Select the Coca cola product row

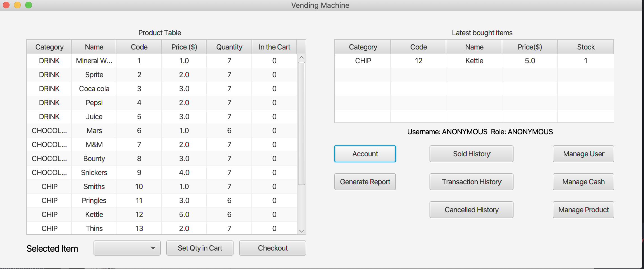coord(94,89)
